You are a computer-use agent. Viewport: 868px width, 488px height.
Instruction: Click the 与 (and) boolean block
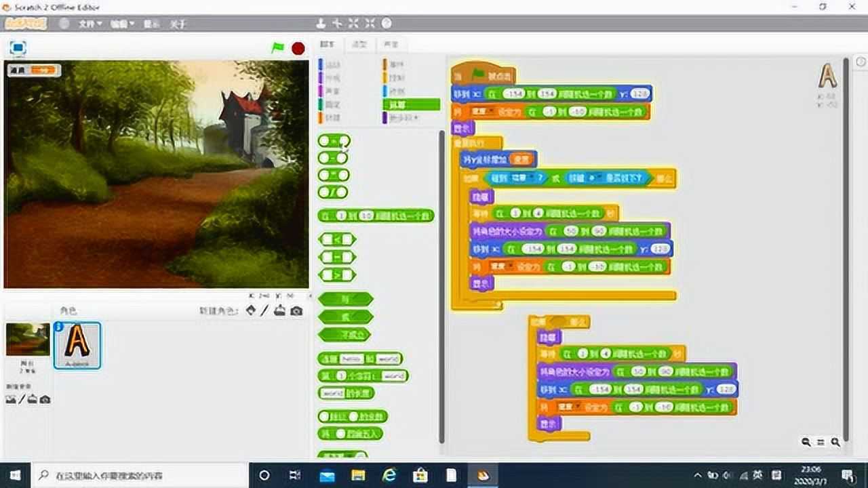345,299
